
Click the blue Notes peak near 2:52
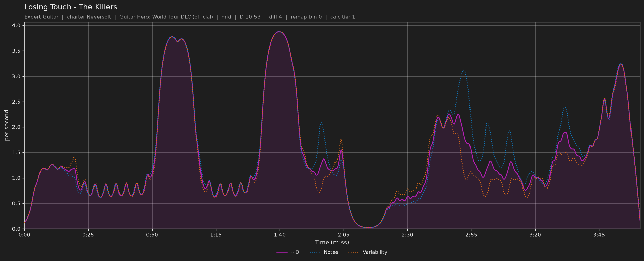pos(464,70)
